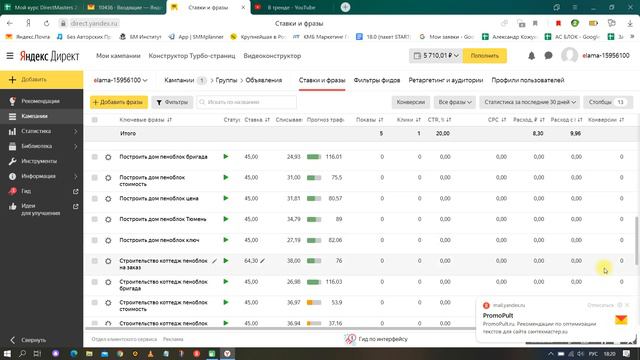Screen dimensions: 640x360
Task: Switch to Профили пользователей tab
Action: 528,80
